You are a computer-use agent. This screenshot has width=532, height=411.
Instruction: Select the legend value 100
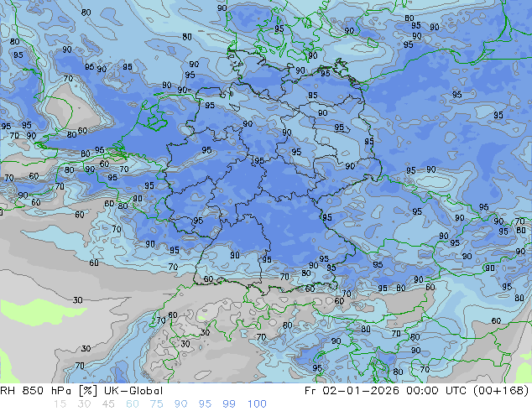tap(257, 404)
